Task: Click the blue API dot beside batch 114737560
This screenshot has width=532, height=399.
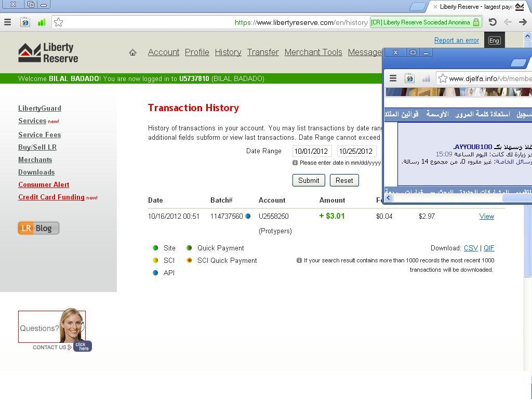Action: point(248,216)
